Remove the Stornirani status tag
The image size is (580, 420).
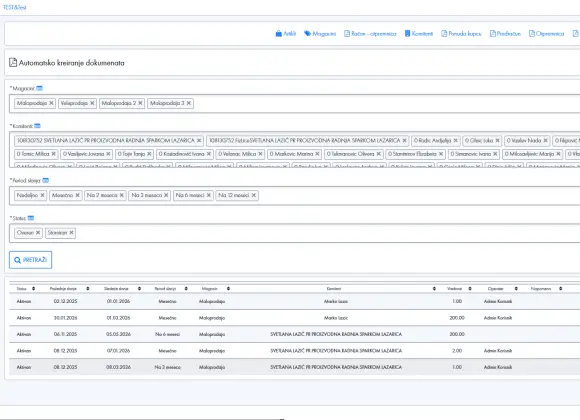(x=71, y=233)
